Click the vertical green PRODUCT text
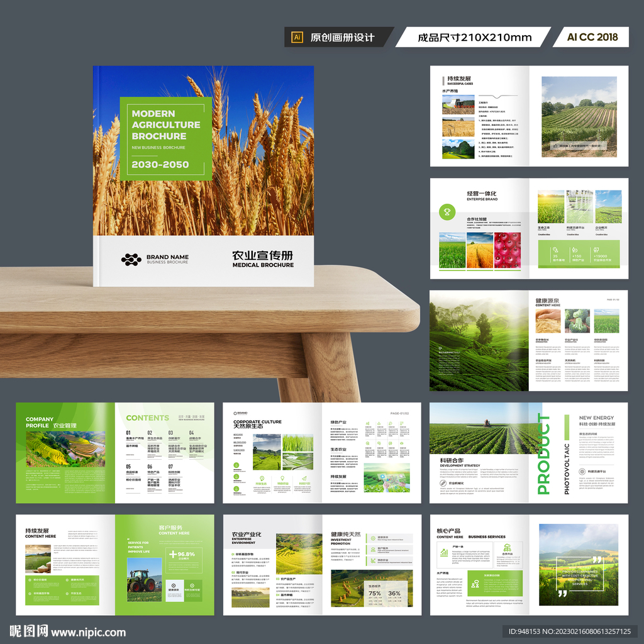Image resolution: width=644 pixels, height=644 pixels. tap(543, 454)
